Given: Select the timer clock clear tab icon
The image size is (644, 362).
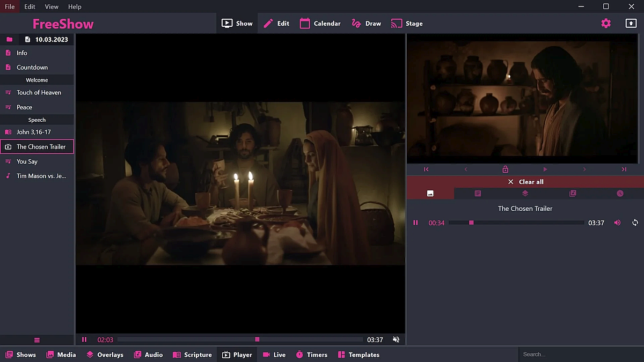Looking at the screenshot, I should coord(620,193).
